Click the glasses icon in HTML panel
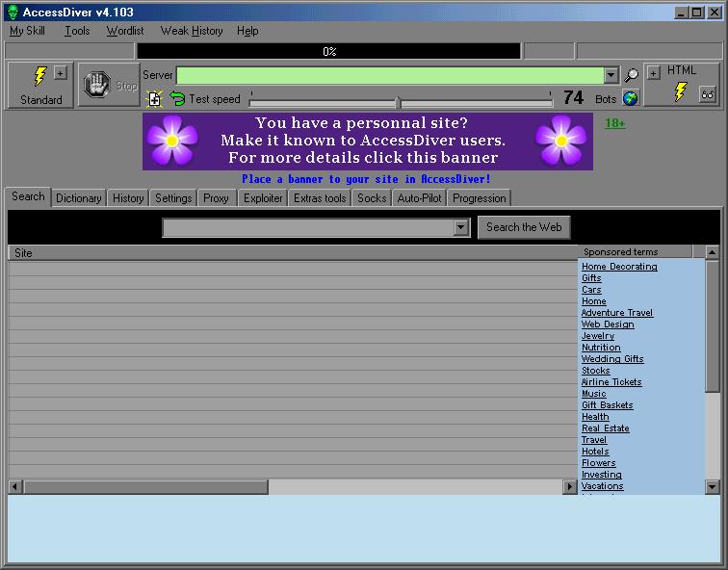This screenshot has width=728, height=570. point(707,94)
